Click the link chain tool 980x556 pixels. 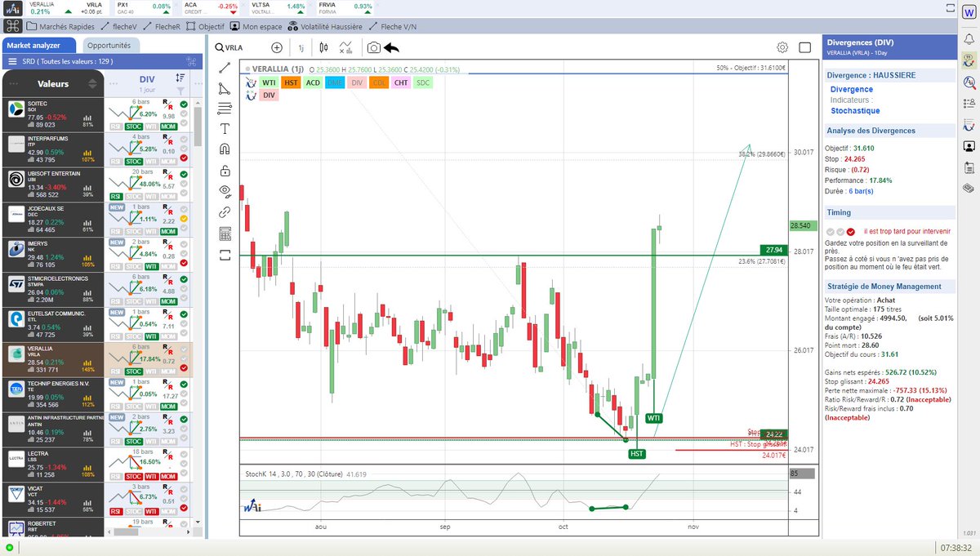tap(225, 212)
